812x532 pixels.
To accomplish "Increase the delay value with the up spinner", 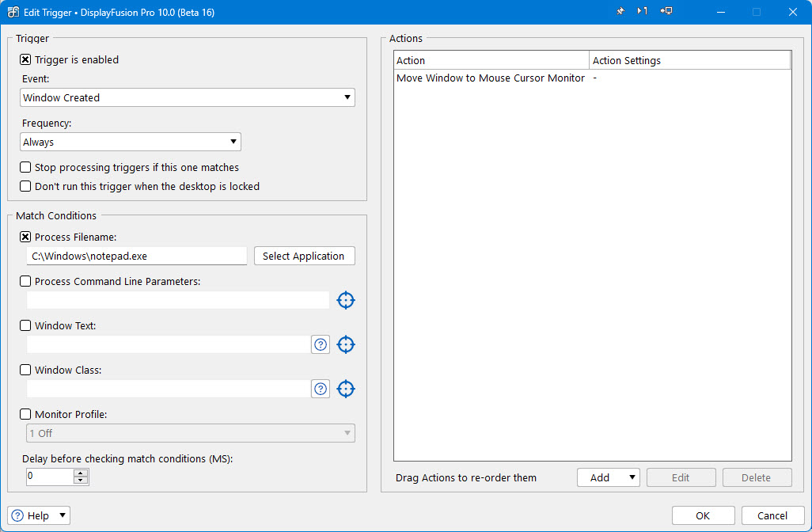I will tap(80, 473).
